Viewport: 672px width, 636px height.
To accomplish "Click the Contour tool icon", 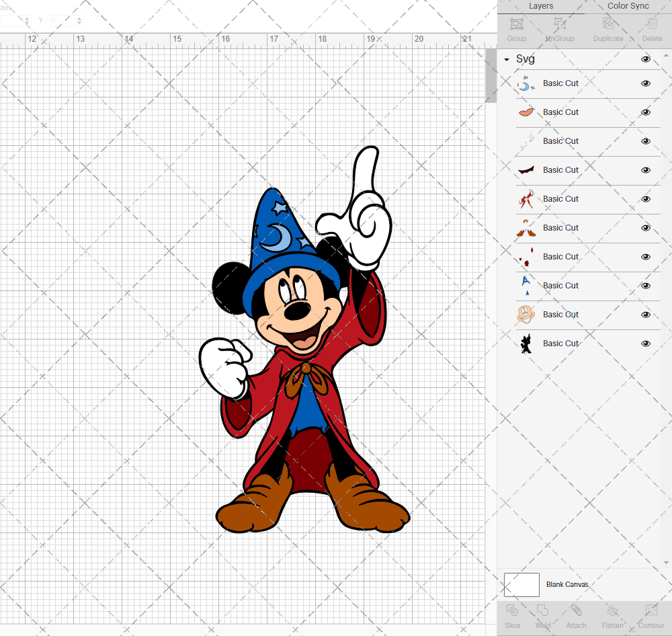I will point(651,610).
